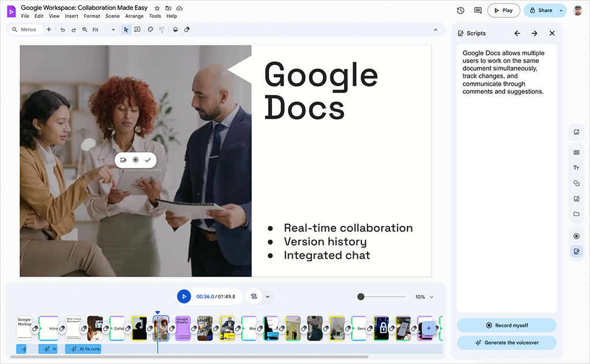
Task: Click the paint format roller
Action: click(x=162, y=29)
